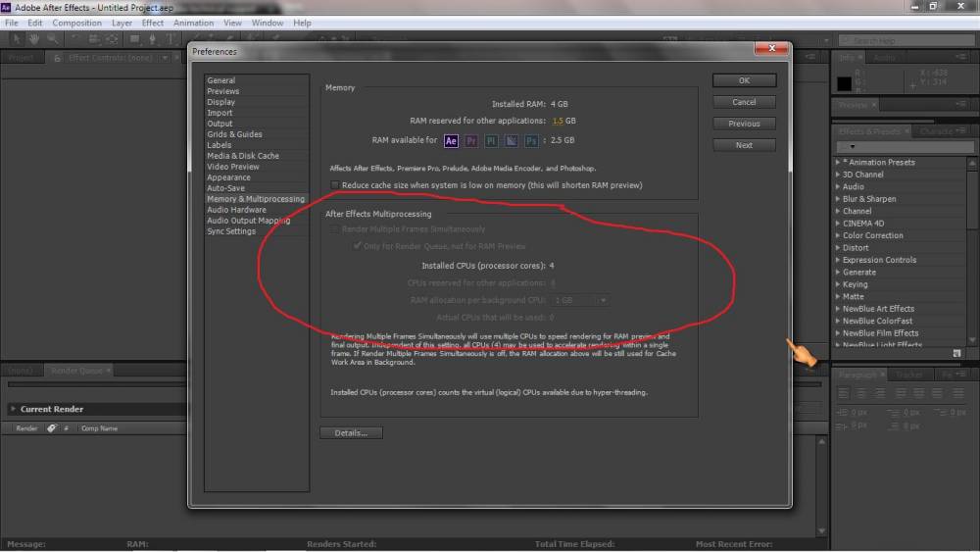The height and width of the screenshot is (552, 980).
Task: Expand the 3D Channel effects category
Action: [838, 175]
